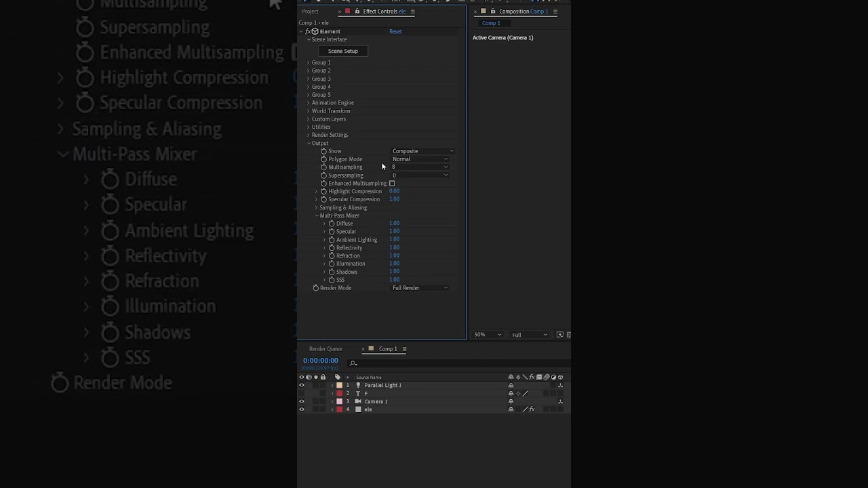
Task: Open the 50% zoom dropdown
Action: click(488, 335)
